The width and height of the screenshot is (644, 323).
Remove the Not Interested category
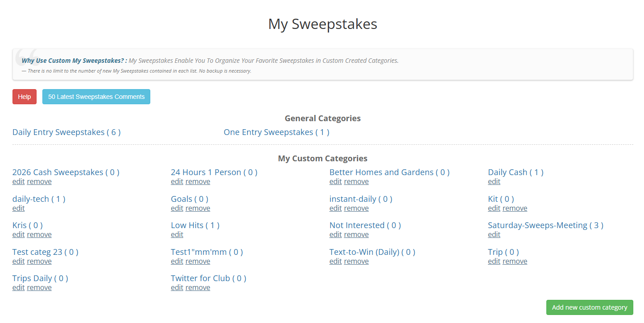(356, 235)
